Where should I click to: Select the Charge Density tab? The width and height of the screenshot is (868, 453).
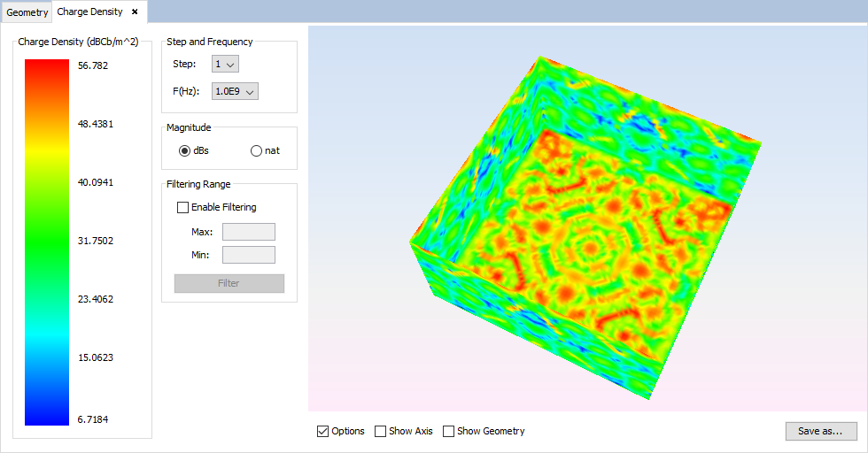click(x=89, y=12)
